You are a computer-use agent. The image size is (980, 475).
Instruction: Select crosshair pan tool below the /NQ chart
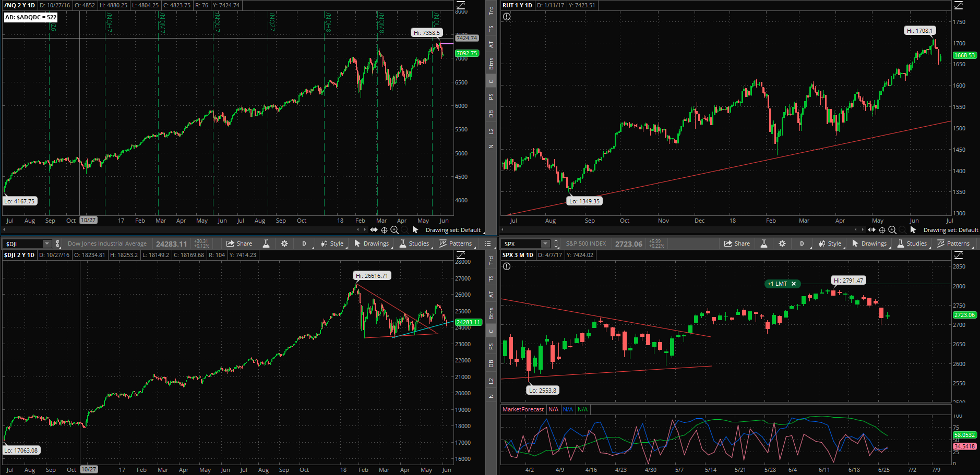click(384, 230)
